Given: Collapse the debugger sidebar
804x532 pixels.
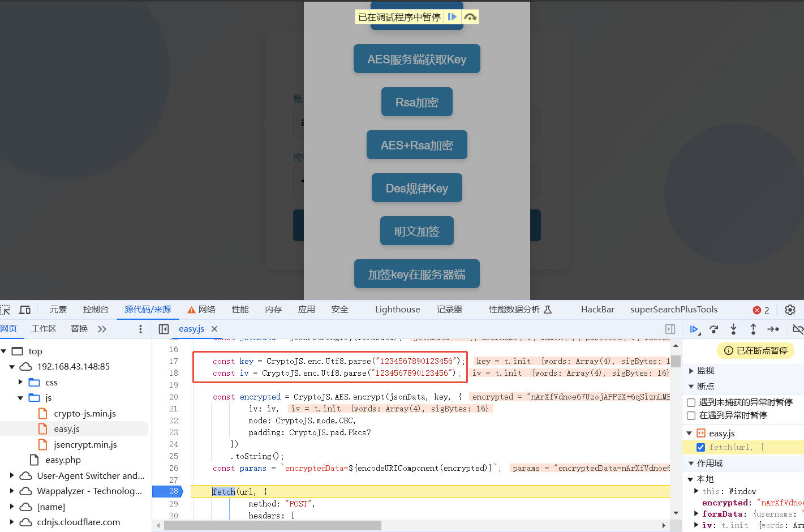Looking at the screenshot, I should tap(670, 329).
